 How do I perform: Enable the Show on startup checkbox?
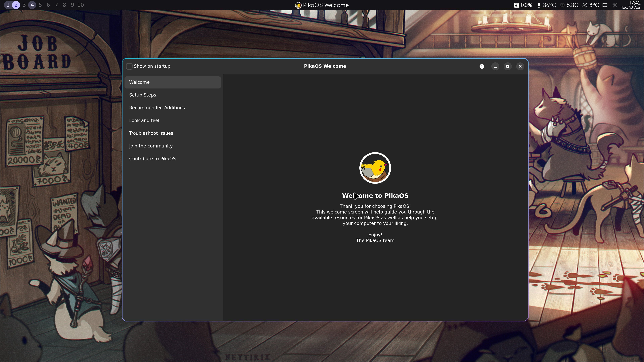pos(129,66)
